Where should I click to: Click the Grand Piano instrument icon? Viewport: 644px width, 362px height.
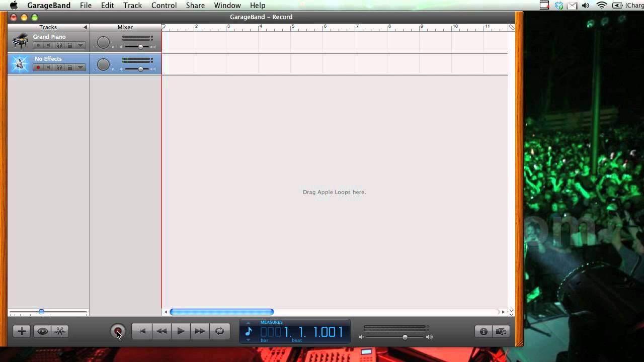(20, 41)
